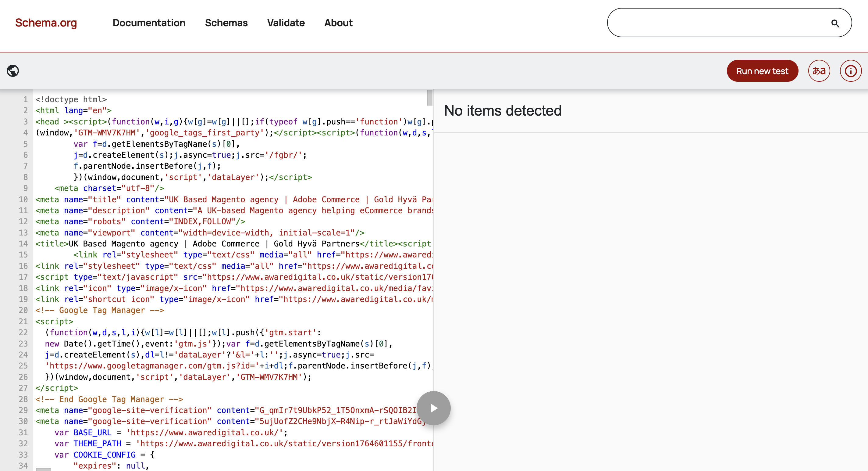Screen dimensions: 868x471
Task: Open the Documentation menu
Action: pyautogui.click(x=149, y=23)
